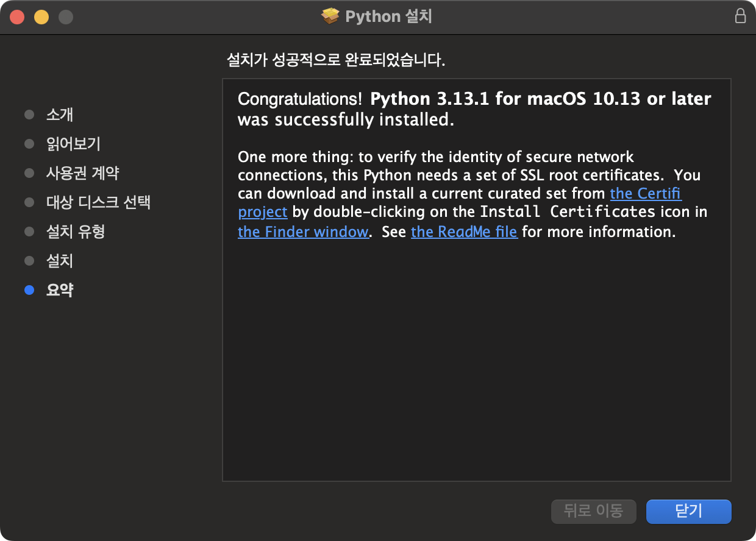Click the lock icon in title bar

[x=740, y=16]
